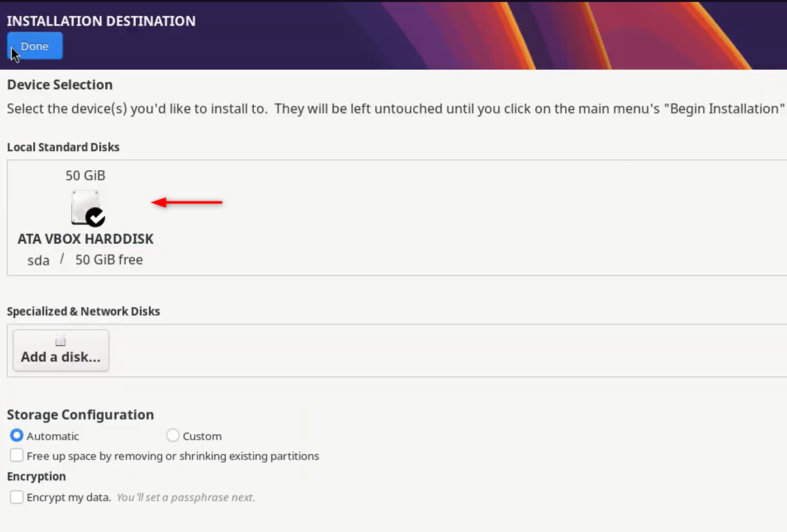Click the "50 GiB free" space text
787x532 pixels.
click(x=109, y=259)
